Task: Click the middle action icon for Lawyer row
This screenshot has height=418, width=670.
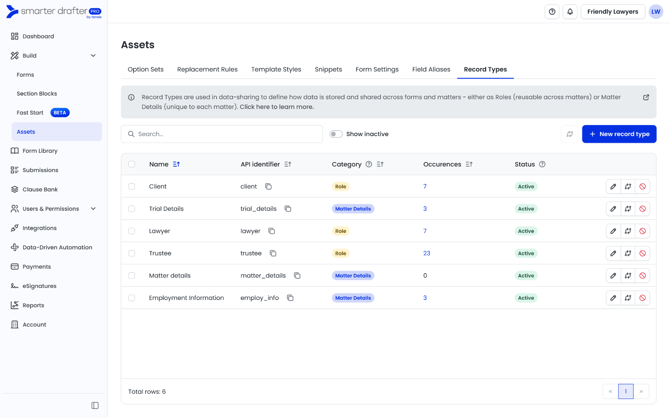Action: 628,231
